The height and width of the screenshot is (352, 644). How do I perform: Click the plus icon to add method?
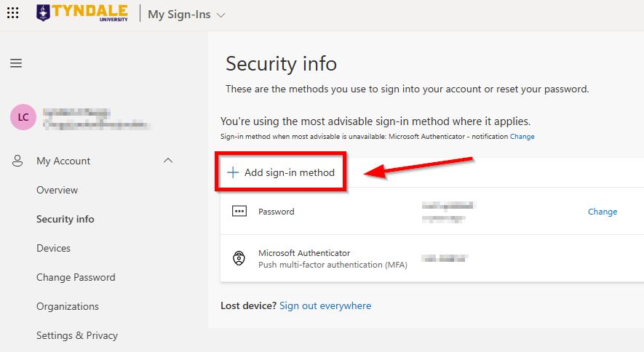click(233, 172)
